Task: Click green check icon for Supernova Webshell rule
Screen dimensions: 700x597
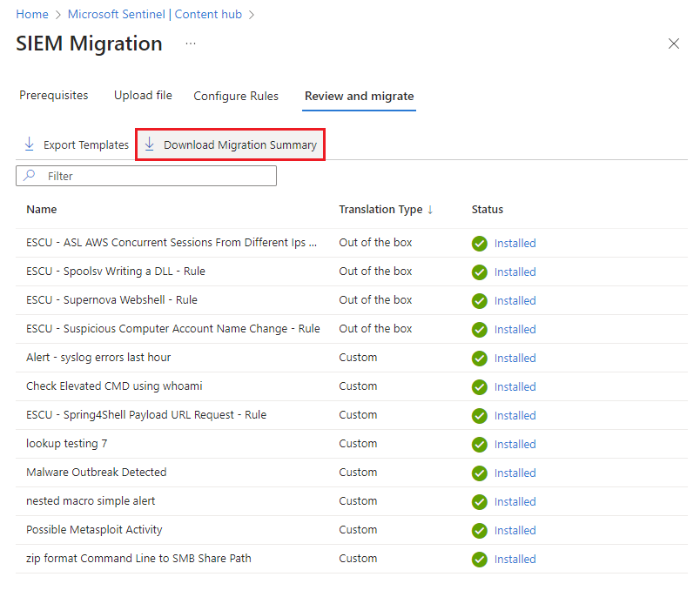Action: pos(479,300)
